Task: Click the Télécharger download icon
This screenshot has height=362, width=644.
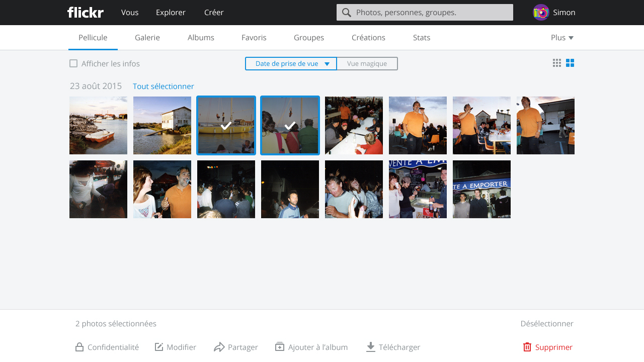Action: coord(371,347)
